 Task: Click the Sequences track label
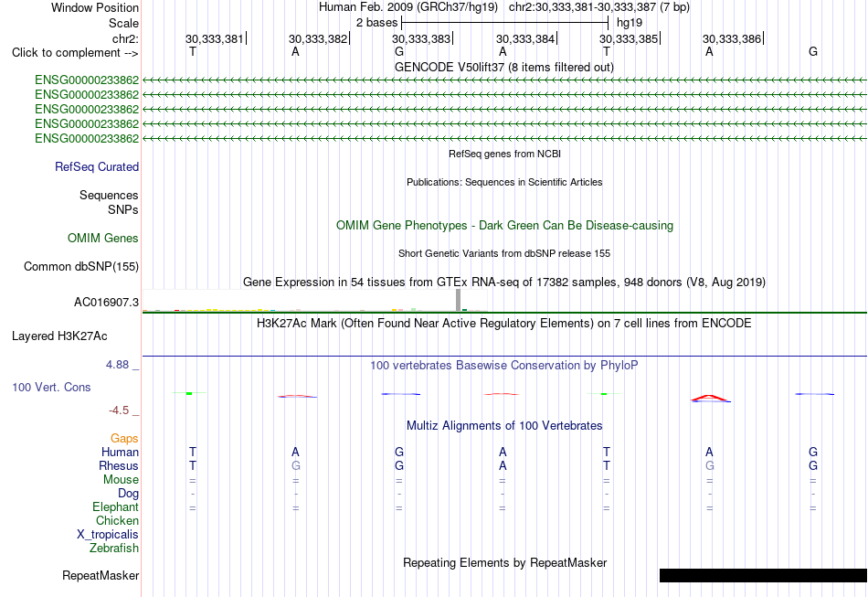pyautogui.click(x=109, y=195)
